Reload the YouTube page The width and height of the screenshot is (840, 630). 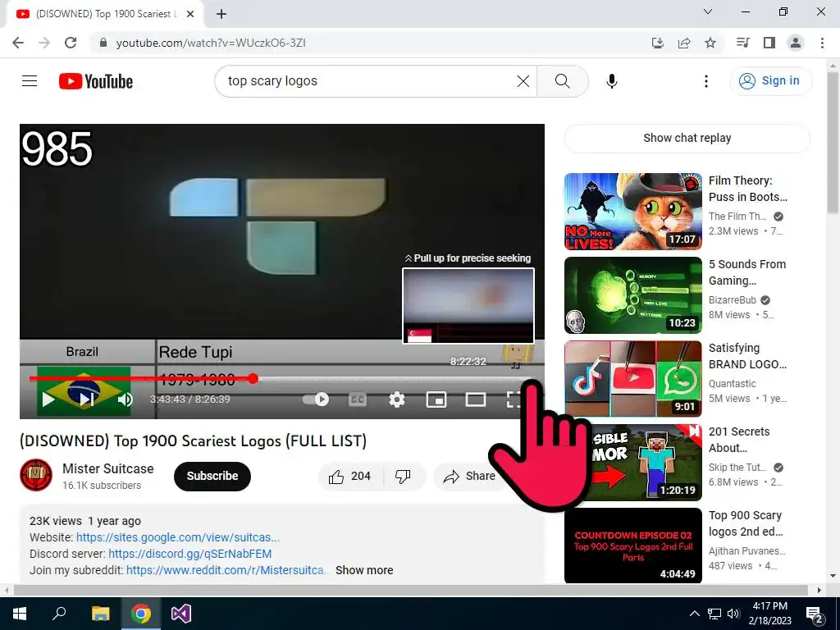pos(71,43)
